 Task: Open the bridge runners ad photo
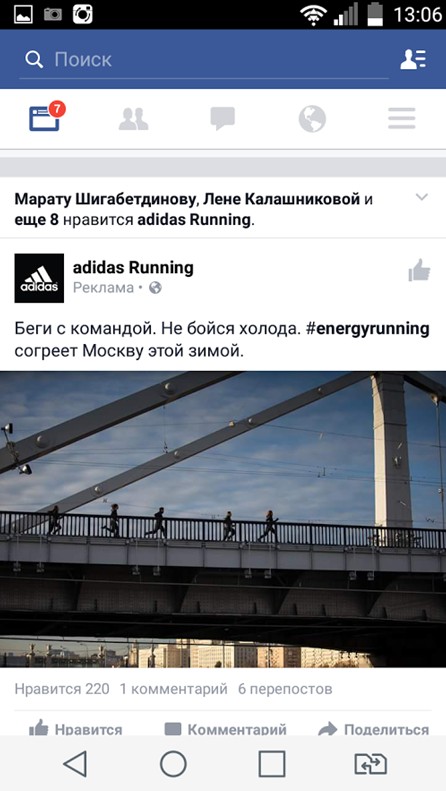click(x=223, y=519)
